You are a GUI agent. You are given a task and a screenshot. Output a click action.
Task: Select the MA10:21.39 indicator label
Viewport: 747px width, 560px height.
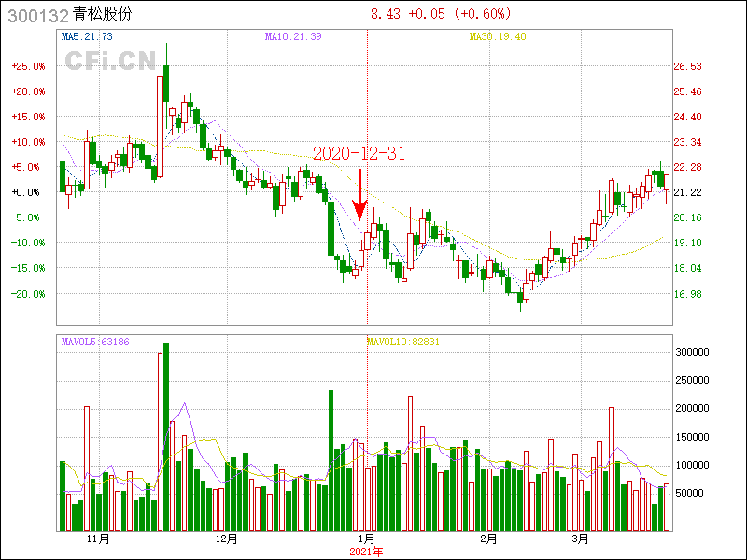click(x=293, y=36)
